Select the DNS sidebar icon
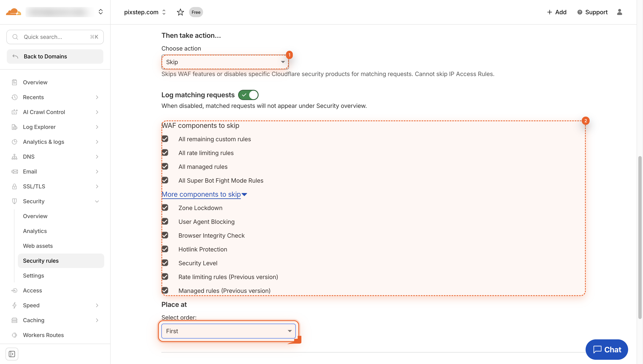The image size is (643, 364). point(14,157)
